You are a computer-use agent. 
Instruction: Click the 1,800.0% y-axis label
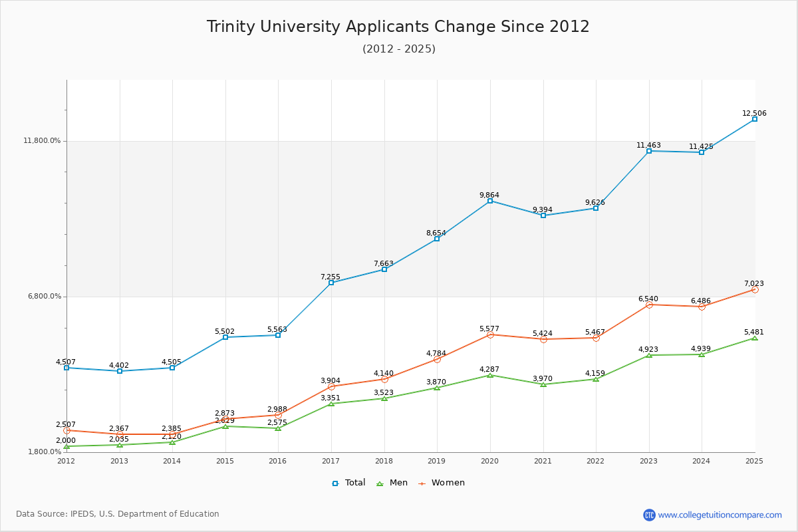tap(44, 452)
